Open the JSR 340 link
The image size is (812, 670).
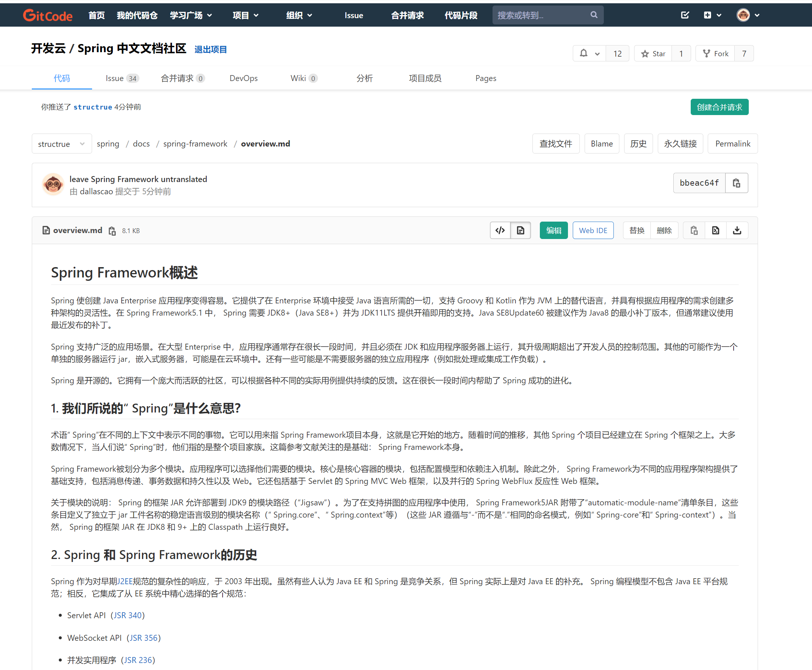click(128, 615)
